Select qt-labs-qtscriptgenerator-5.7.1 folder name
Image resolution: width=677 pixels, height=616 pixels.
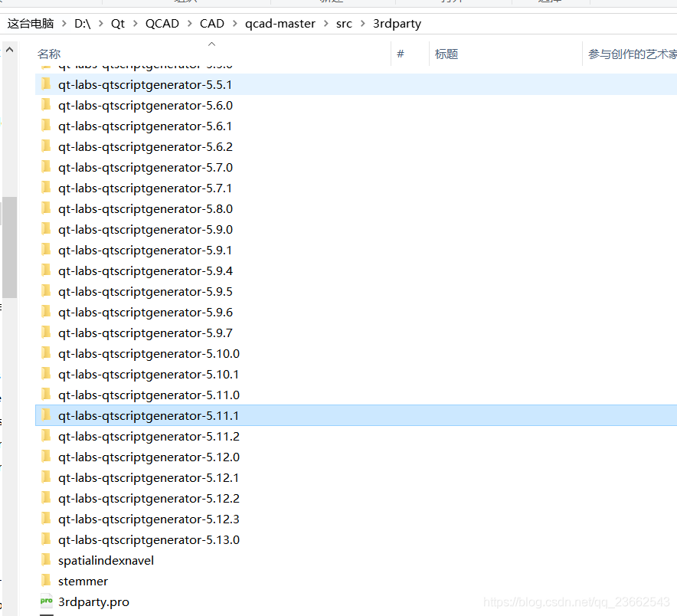pyautogui.click(x=145, y=188)
